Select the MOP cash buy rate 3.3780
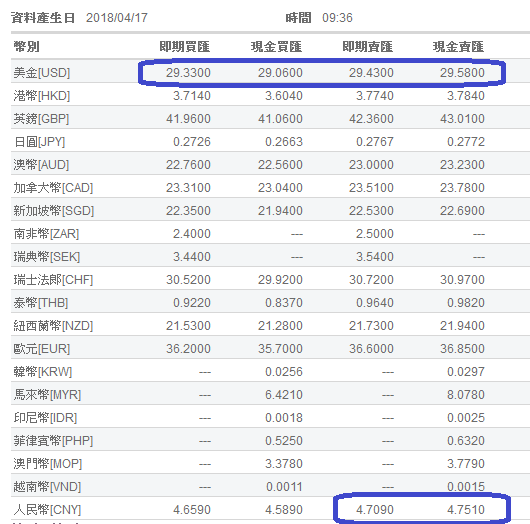Screen dimensions: 530x524 pyautogui.click(x=284, y=464)
